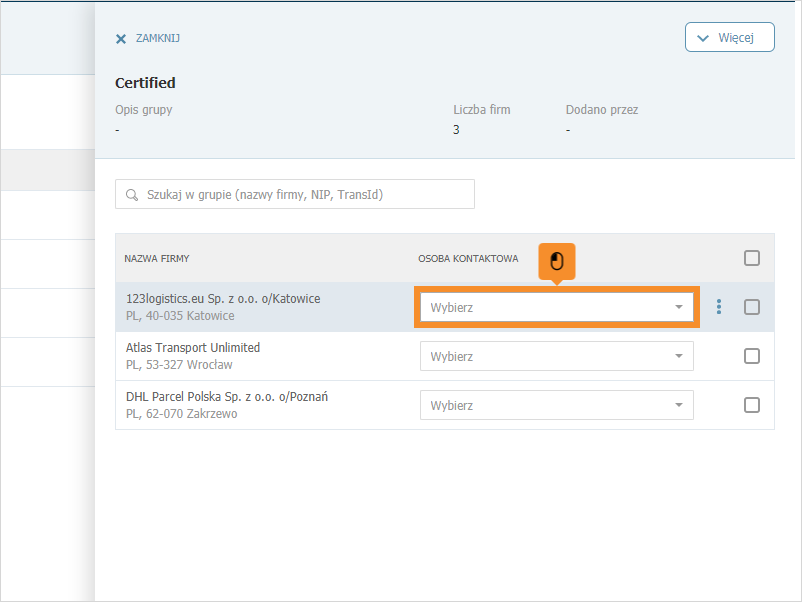Screen dimensions: 802x602
Task: Check the DHL Parcel Polska checkbox
Action: point(751,405)
